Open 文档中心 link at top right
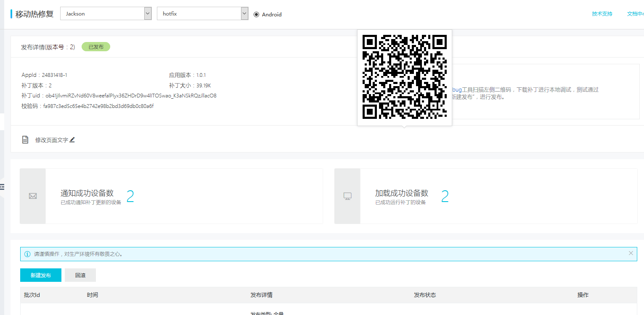The width and height of the screenshot is (644, 315). (635, 14)
